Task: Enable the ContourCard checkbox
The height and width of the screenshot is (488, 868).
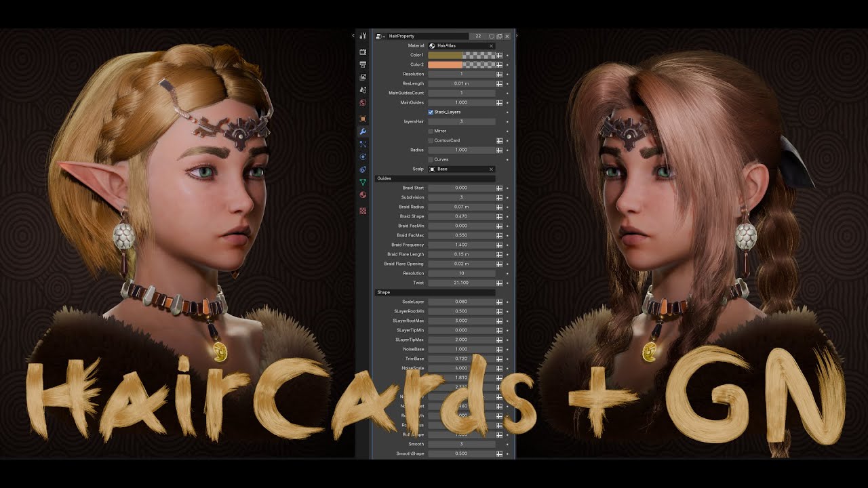Action: tap(431, 140)
